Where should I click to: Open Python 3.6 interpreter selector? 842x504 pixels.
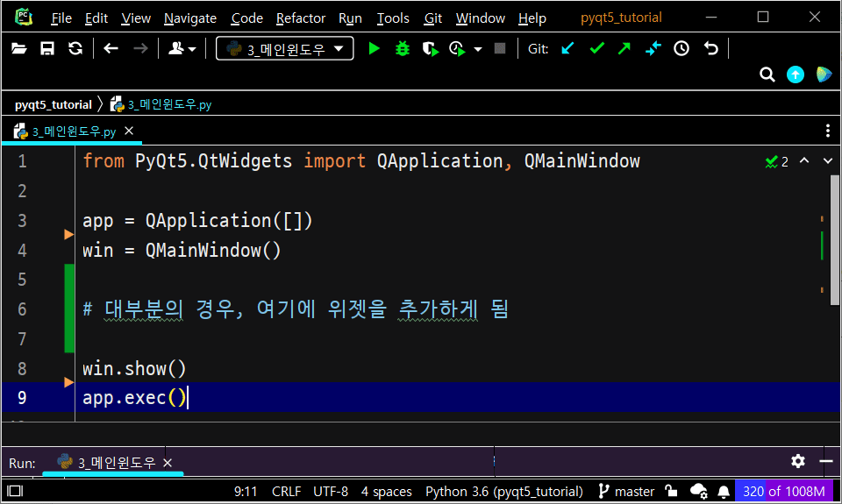[504, 491]
